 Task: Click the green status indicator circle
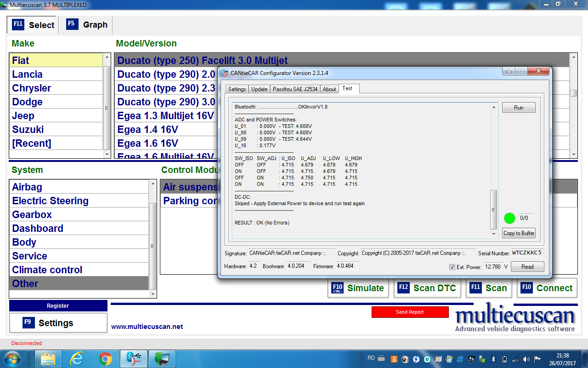click(x=509, y=218)
